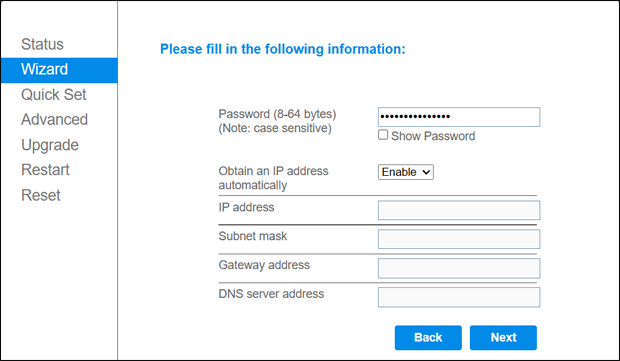The height and width of the screenshot is (361, 620).
Task: Click the DNS server address box
Action: tap(459, 297)
